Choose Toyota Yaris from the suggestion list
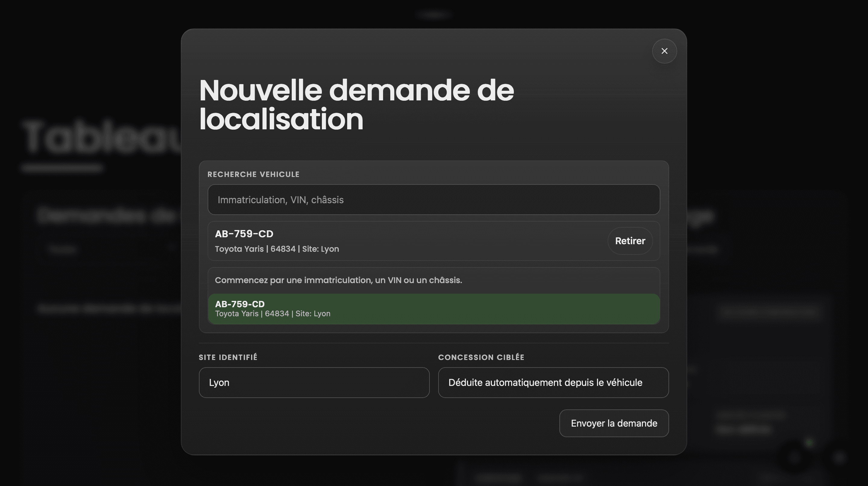The width and height of the screenshot is (868, 486). tap(434, 308)
